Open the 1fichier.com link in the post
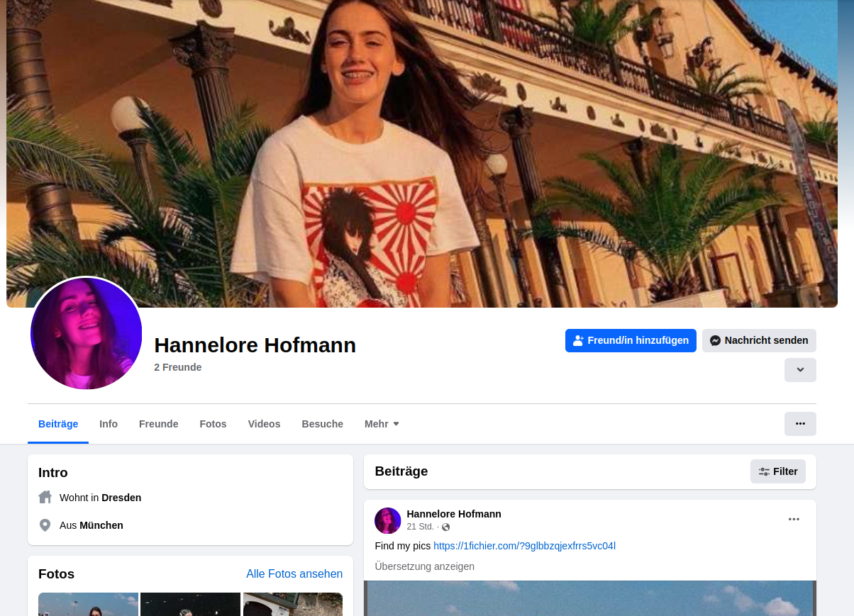 (x=524, y=546)
